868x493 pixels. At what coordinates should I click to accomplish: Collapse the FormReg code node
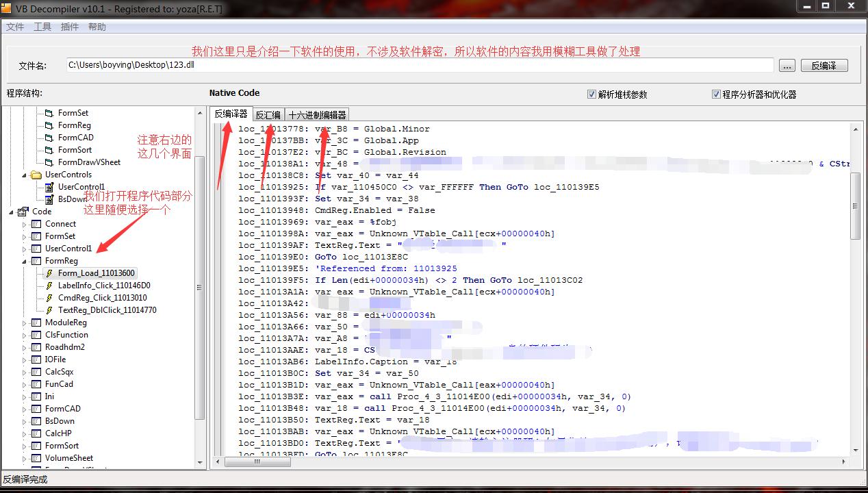click(x=24, y=261)
